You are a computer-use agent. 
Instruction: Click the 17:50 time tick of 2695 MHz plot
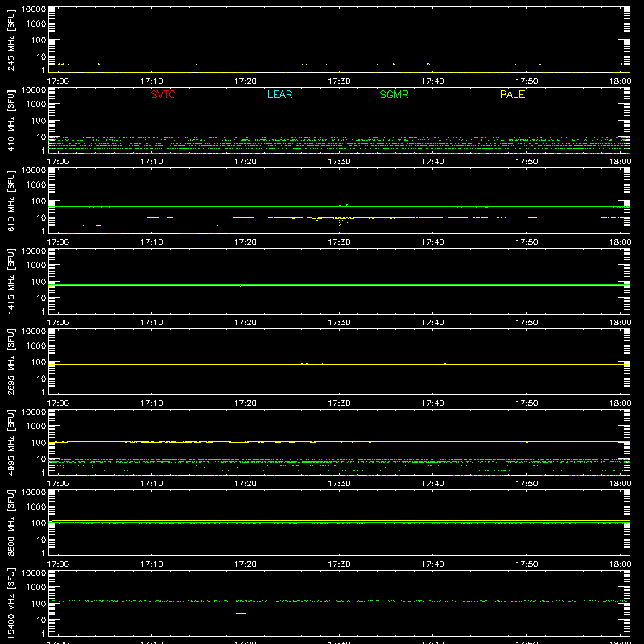[526, 403]
